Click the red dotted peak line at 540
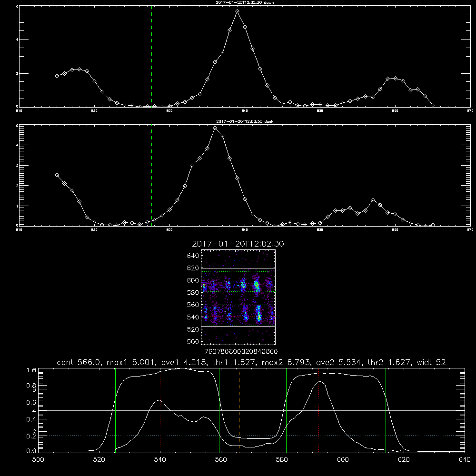 160,410
